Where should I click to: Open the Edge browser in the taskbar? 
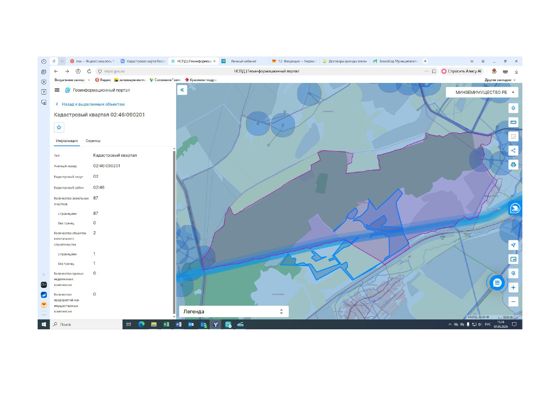tap(141, 324)
